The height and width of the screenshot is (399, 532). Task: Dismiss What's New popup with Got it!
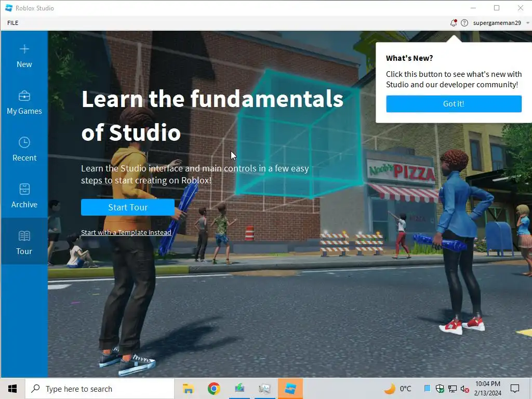click(454, 104)
